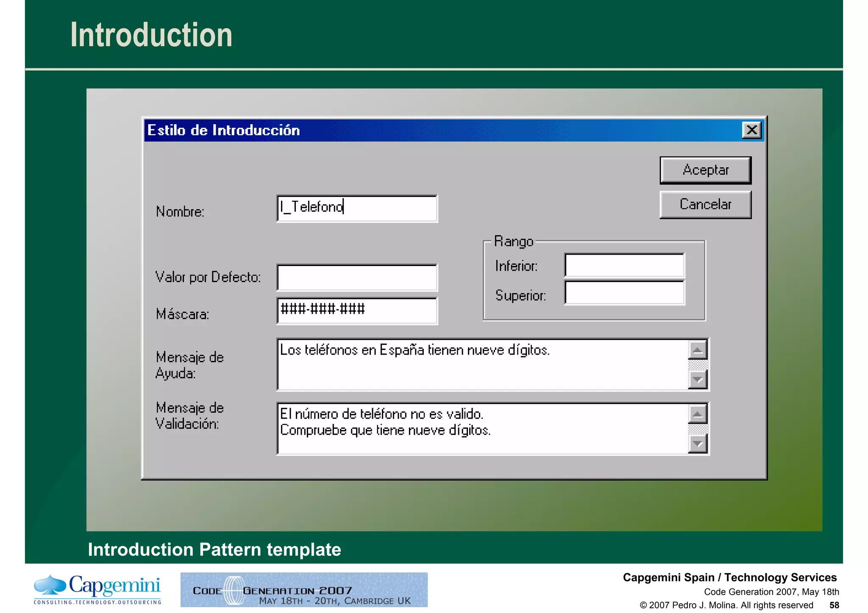Screen dimensions: 868x613
Task: Click the text 'Compruebe que tiene nueve dígitos.'
Action: click(385, 430)
